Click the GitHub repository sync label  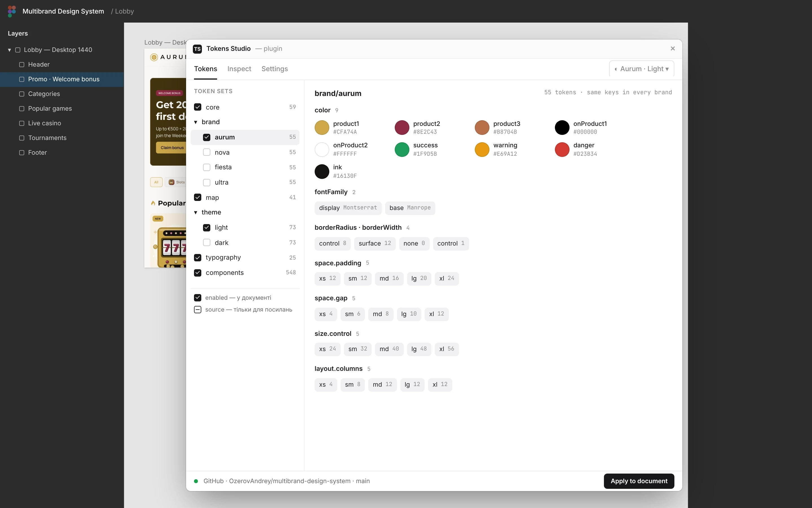[x=286, y=481]
